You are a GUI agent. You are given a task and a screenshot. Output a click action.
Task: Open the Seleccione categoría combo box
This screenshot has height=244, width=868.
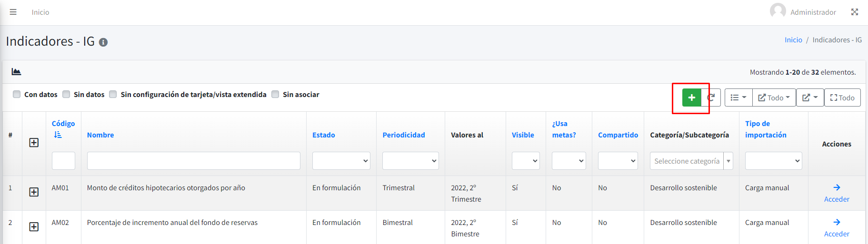tap(691, 161)
